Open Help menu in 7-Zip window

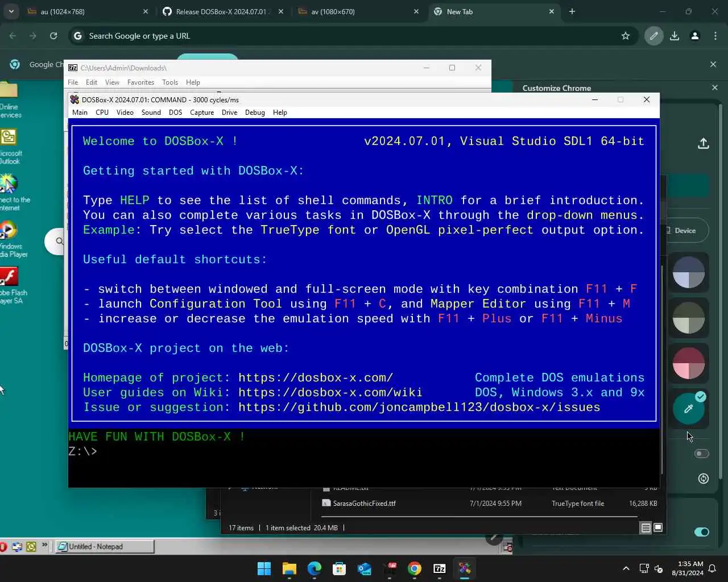coord(193,82)
